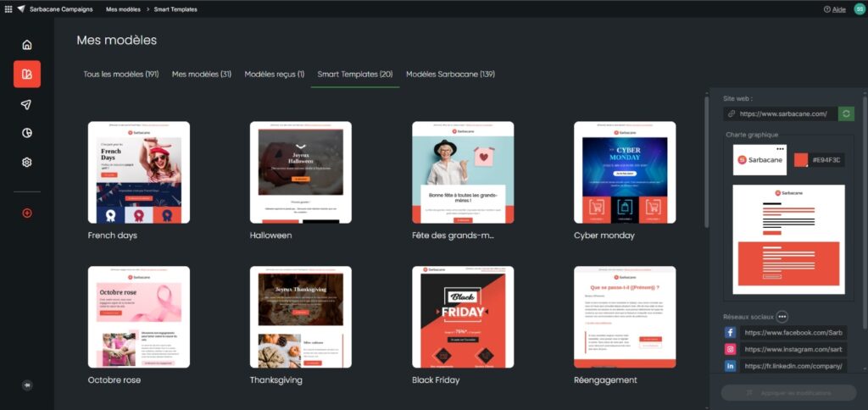Switch to Modèles Sarbacane tab
Screen dimensions: 868x410
(450, 75)
